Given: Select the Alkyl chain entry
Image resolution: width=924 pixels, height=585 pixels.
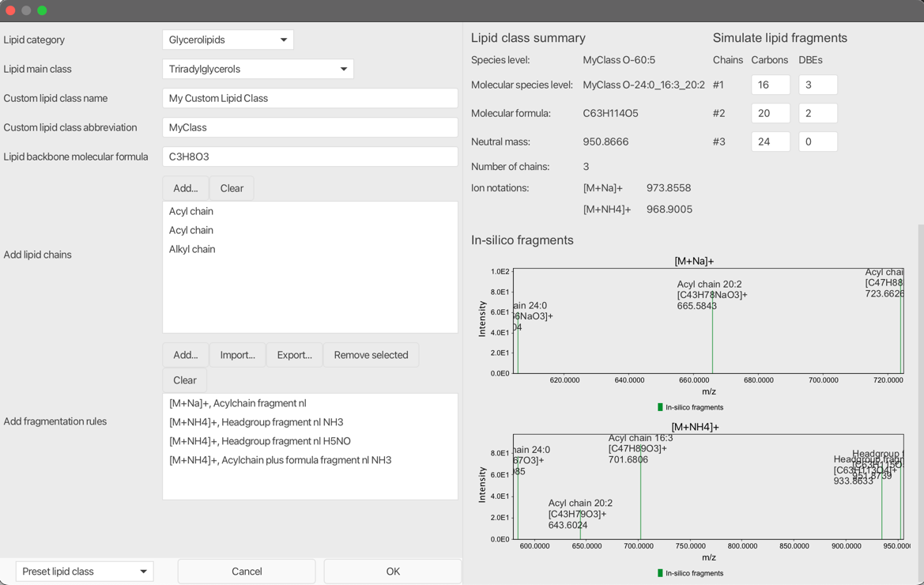Looking at the screenshot, I should pyautogui.click(x=310, y=249).
